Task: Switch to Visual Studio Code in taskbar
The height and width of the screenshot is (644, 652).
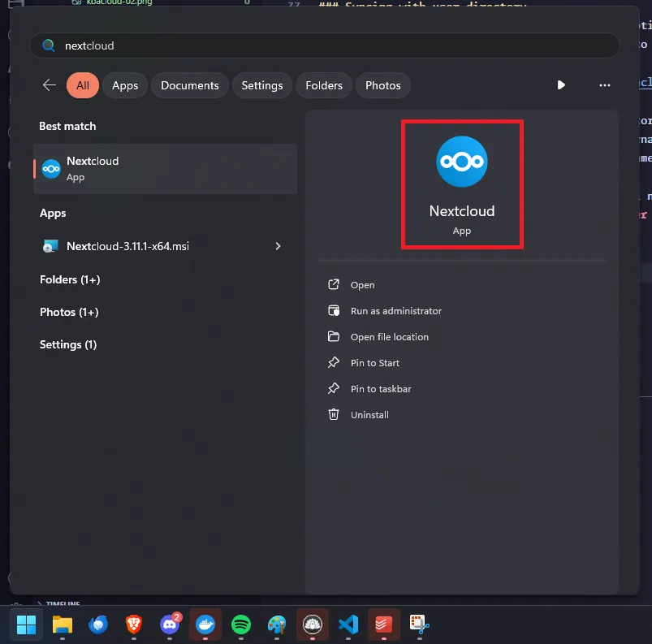Action: pyautogui.click(x=348, y=625)
